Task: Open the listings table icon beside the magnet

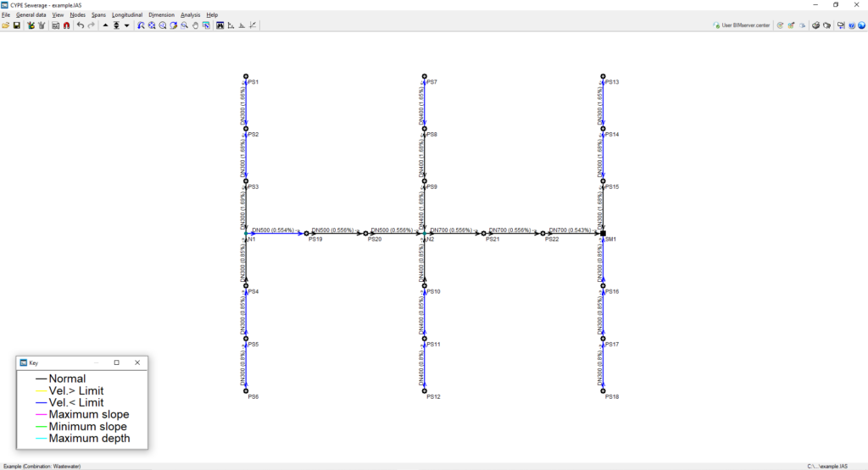Action: click(x=55, y=25)
